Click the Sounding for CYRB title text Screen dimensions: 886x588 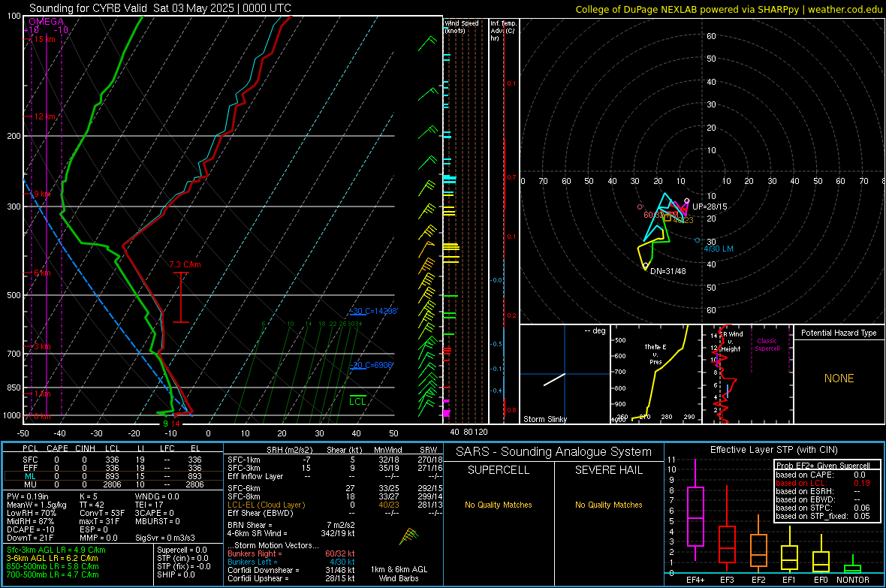pos(160,8)
